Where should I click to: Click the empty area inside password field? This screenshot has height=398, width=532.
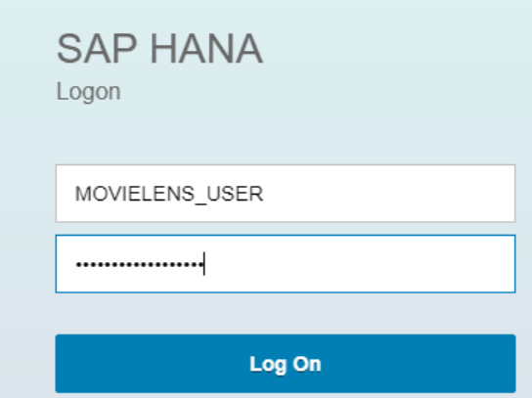(360, 264)
